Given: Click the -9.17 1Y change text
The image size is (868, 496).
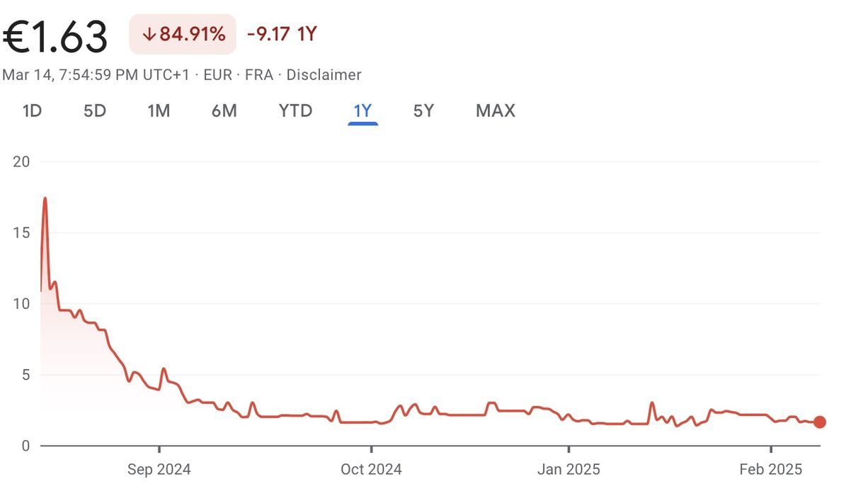Looking at the screenshot, I should 282,34.
